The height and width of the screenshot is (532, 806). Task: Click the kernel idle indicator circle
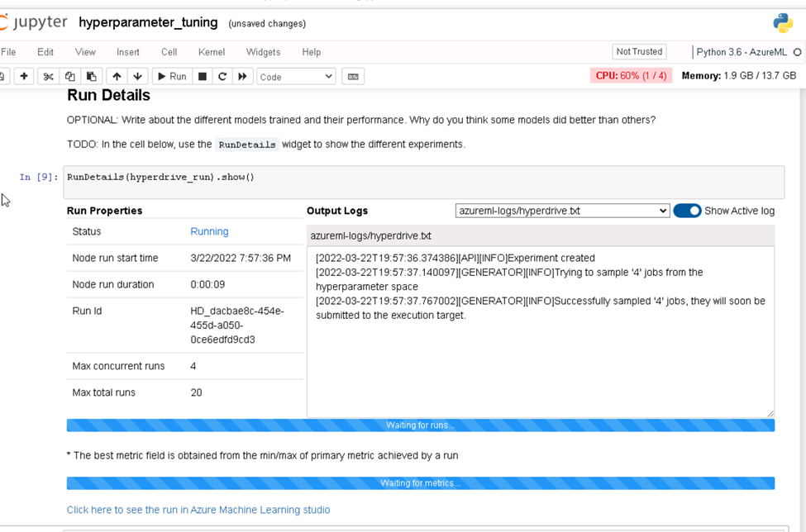coord(797,52)
